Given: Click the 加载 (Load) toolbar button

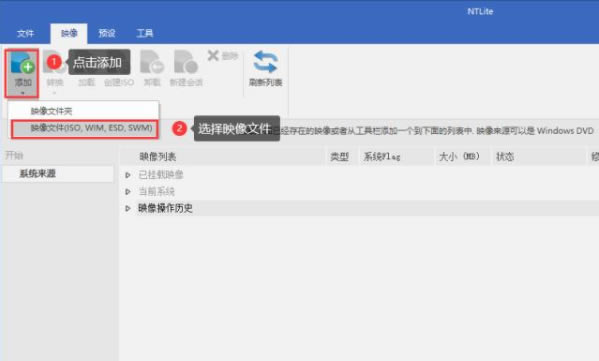Looking at the screenshot, I should (x=86, y=82).
